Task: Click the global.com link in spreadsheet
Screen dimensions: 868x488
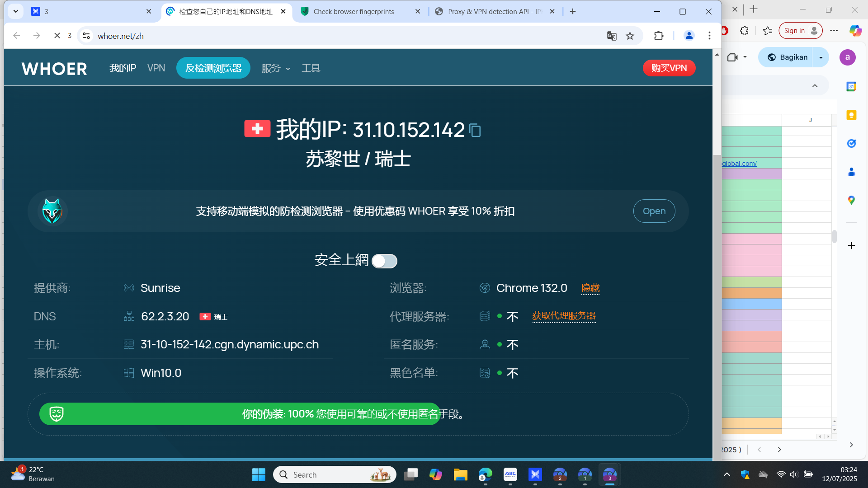Action: click(739, 164)
